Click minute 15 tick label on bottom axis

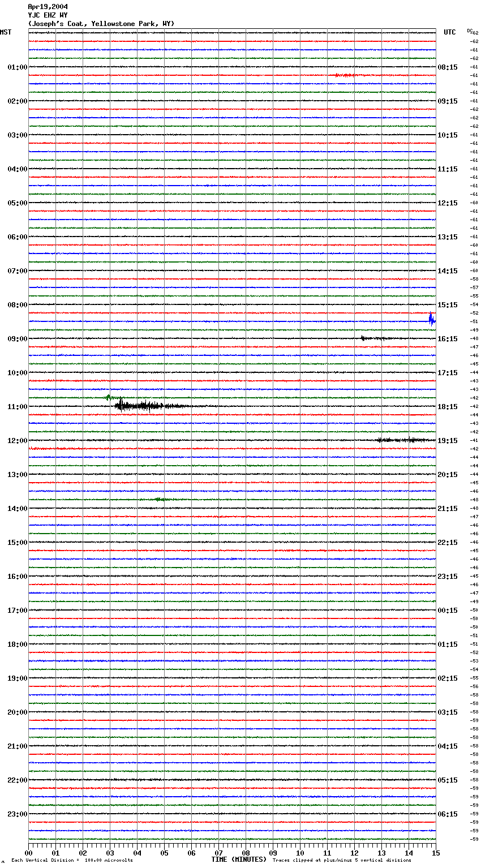(x=436, y=853)
